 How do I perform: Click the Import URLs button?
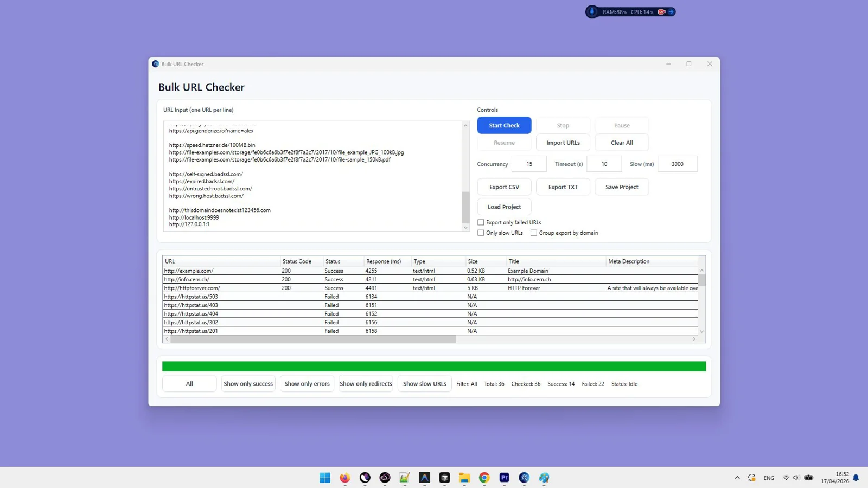563,143
